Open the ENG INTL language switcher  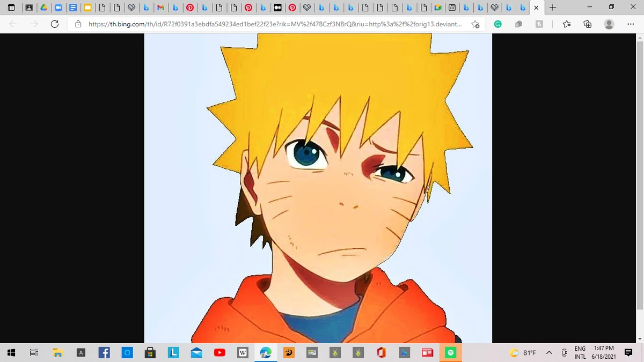click(x=580, y=353)
